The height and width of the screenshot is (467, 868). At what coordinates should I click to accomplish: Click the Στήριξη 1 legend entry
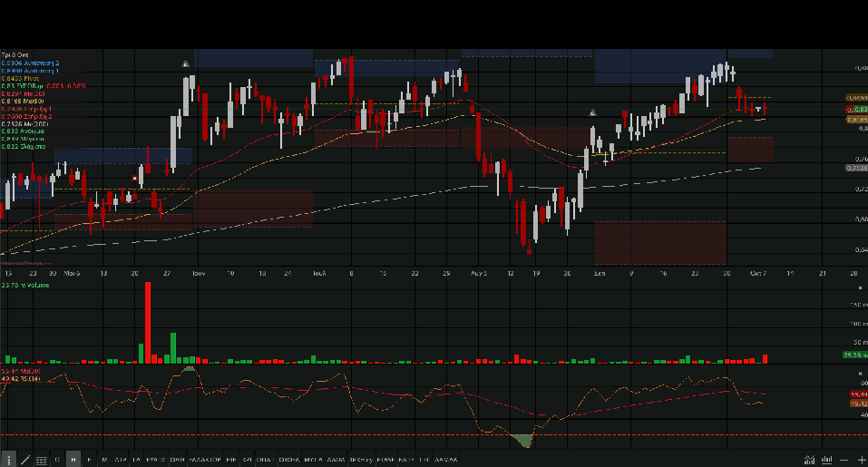[x=26, y=109]
